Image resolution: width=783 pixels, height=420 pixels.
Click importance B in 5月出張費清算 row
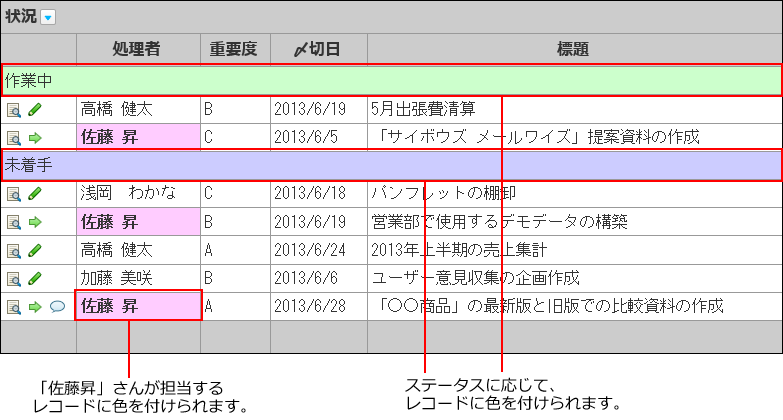(208, 109)
